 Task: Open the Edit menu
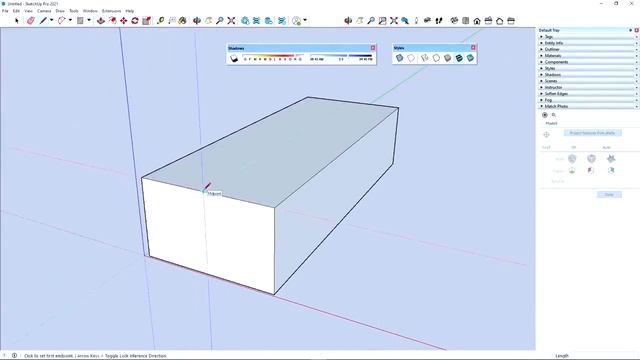[x=16, y=11]
